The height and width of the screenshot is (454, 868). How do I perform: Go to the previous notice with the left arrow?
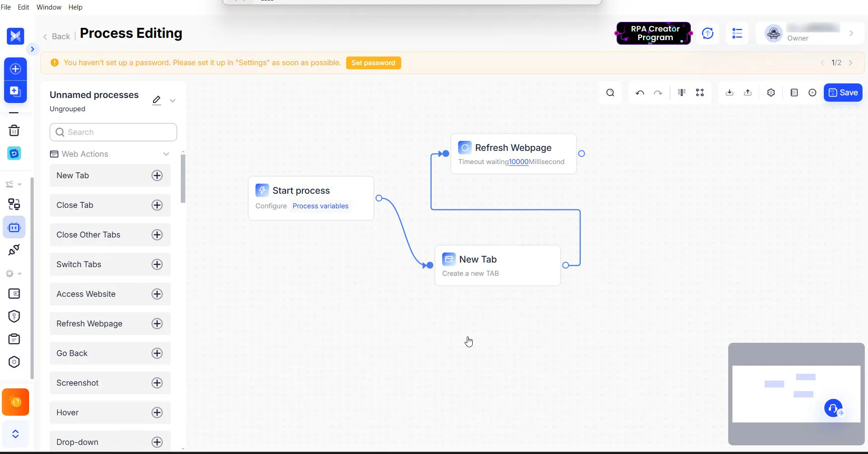tap(822, 63)
